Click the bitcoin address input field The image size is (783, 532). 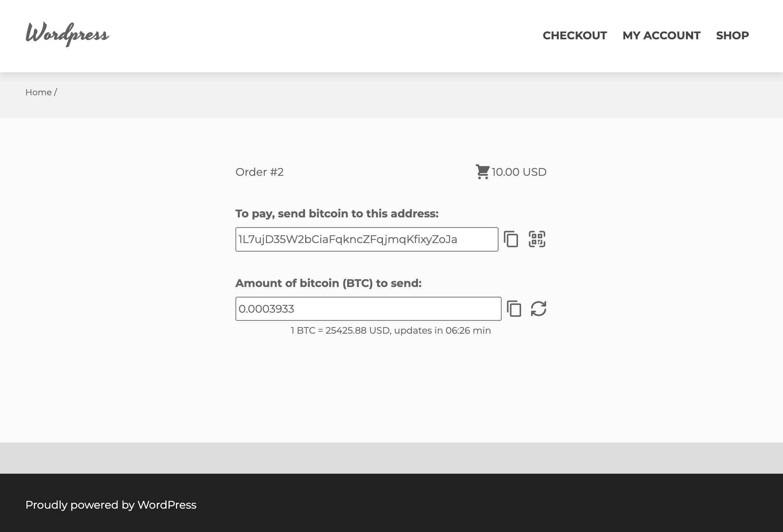tap(366, 240)
